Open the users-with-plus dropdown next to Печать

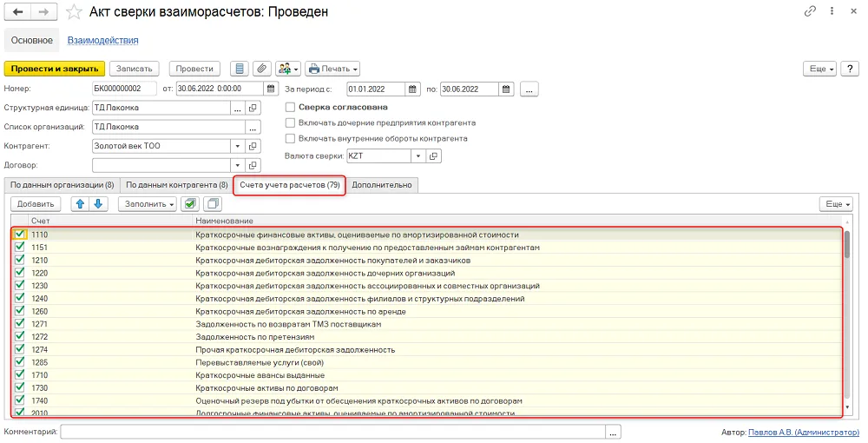pos(288,69)
